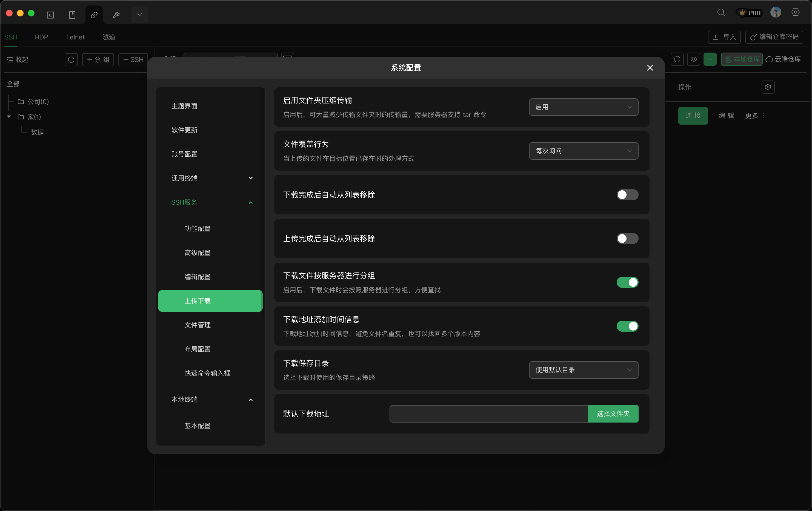
Task: Click the green plus icon beside 本地仓库
Action: [710, 59]
